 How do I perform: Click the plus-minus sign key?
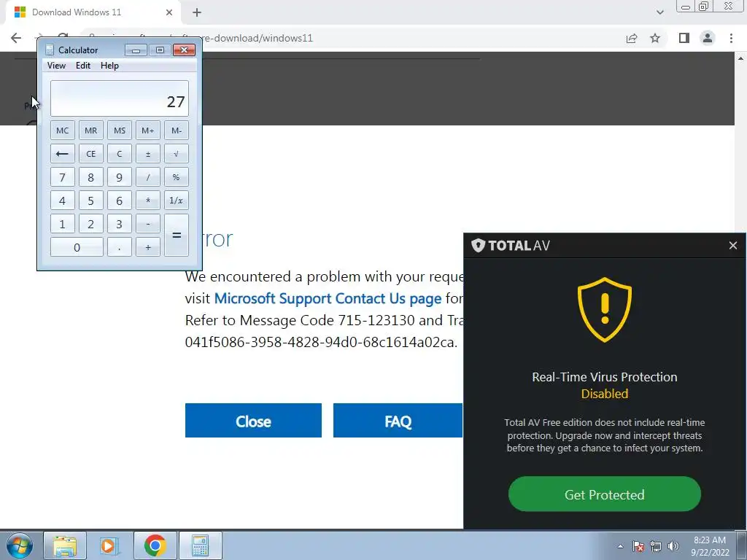coord(148,154)
